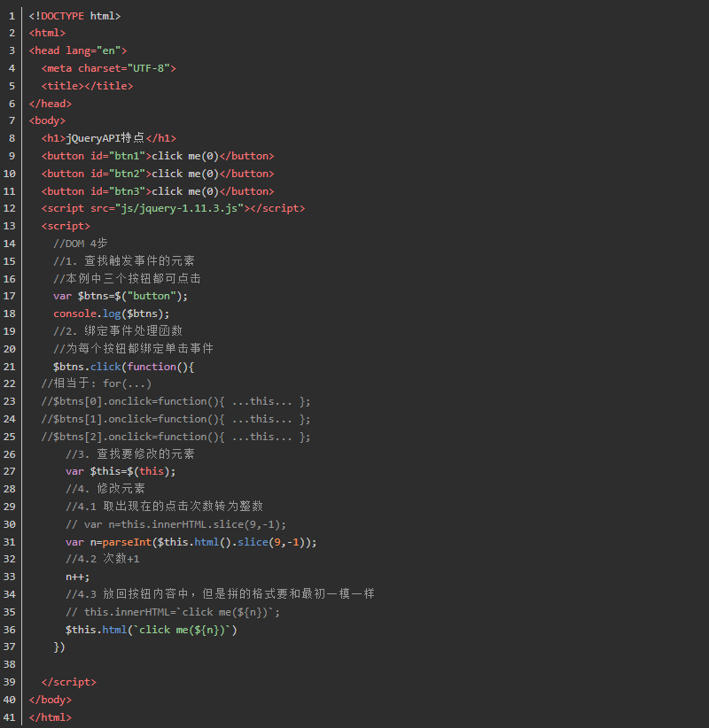This screenshot has width=709, height=728.
Task: Click the n++ statement
Action: pos(77,577)
